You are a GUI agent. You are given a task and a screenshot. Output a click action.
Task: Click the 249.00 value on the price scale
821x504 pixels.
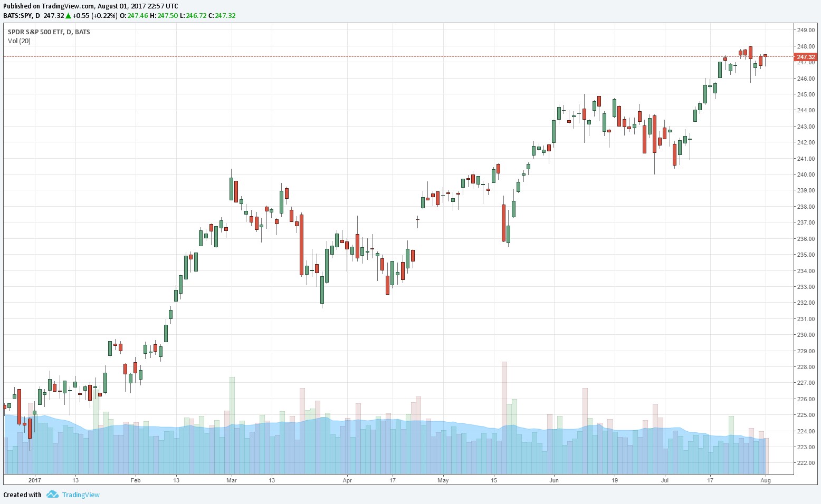(x=806, y=30)
